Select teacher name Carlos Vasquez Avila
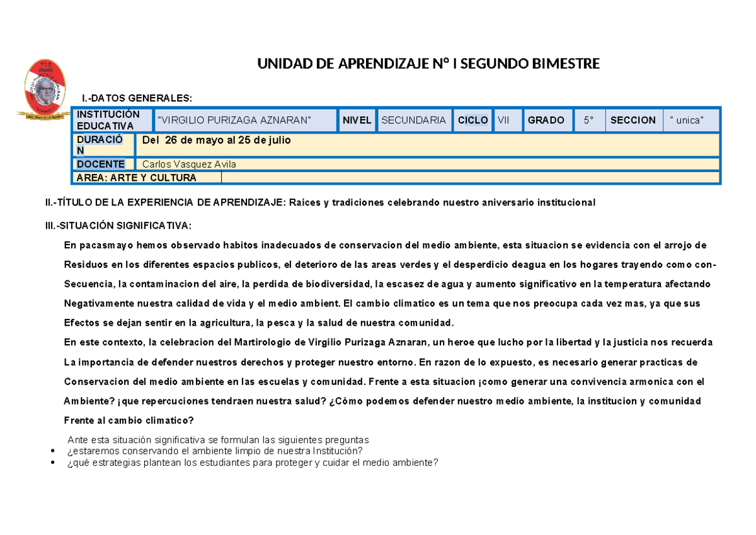756x535 pixels. tap(190, 164)
